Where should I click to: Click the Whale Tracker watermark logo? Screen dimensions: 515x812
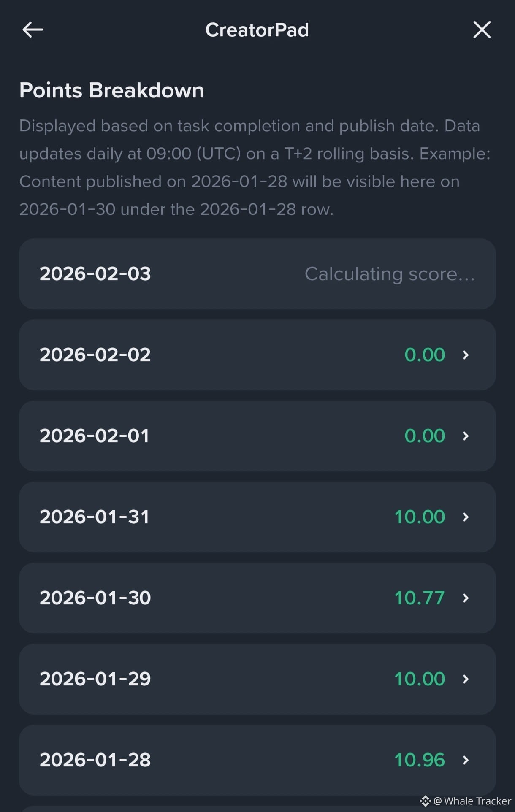(425, 801)
